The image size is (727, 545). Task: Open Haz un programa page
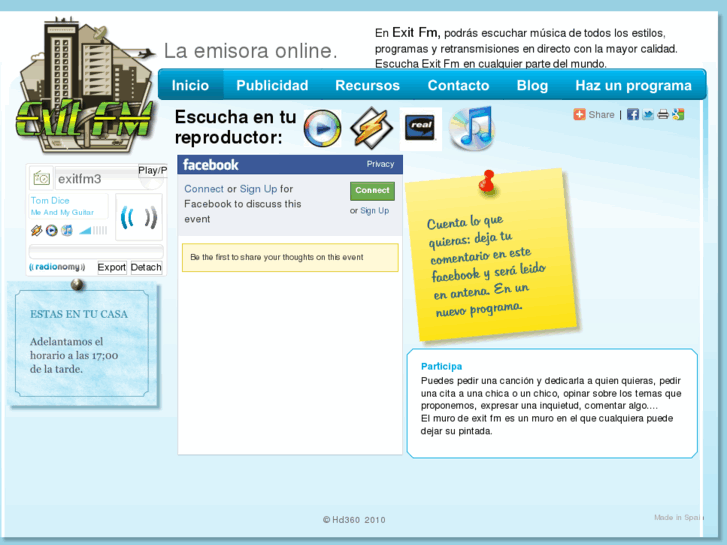click(x=633, y=85)
